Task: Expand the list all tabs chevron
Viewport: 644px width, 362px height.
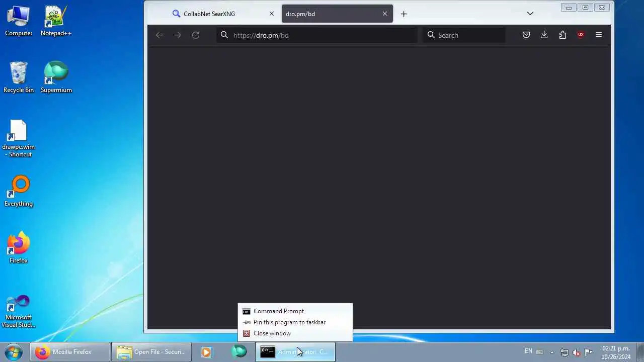Action: [x=530, y=14]
